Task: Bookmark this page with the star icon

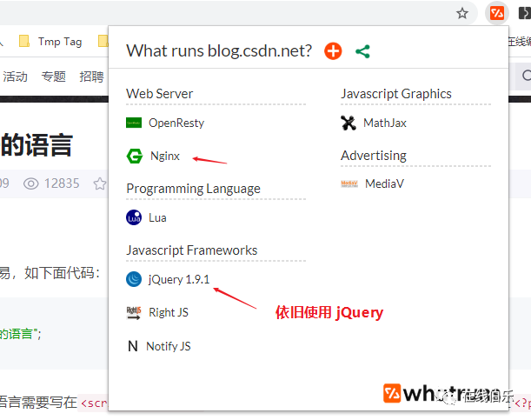Action: click(x=462, y=14)
